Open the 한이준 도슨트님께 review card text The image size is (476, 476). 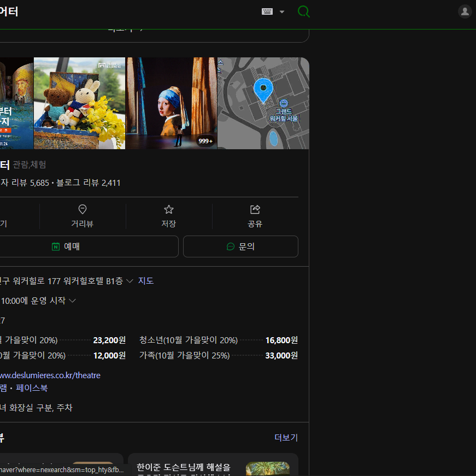coord(184,469)
